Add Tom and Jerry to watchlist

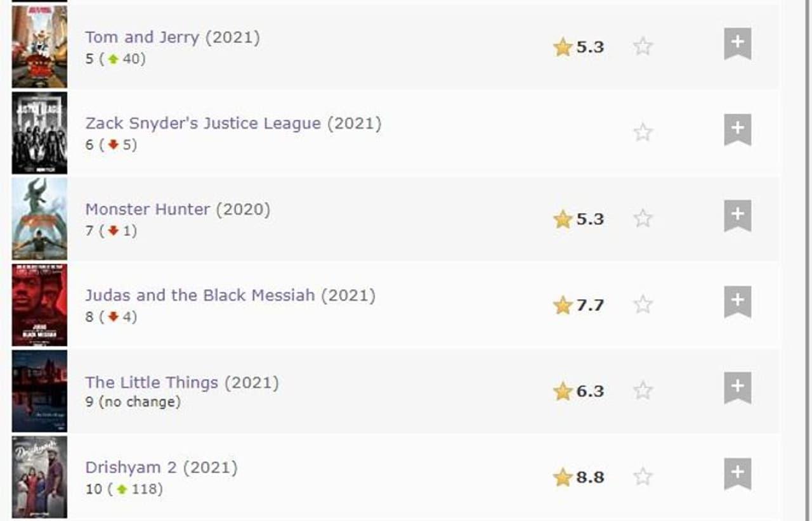point(737,44)
